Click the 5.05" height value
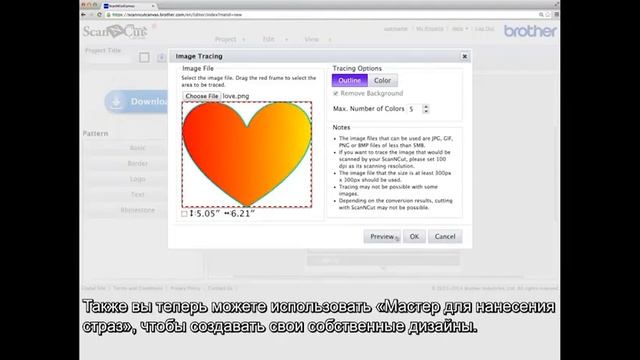Screen dimensions: 640x360 208,213
